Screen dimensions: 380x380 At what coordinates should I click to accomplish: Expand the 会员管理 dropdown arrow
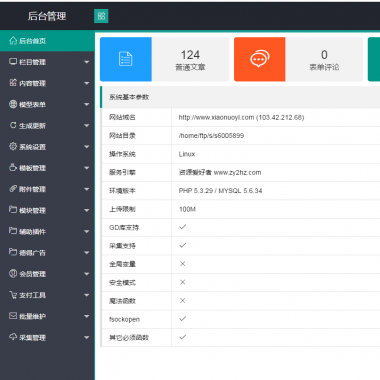pyautogui.click(x=87, y=274)
